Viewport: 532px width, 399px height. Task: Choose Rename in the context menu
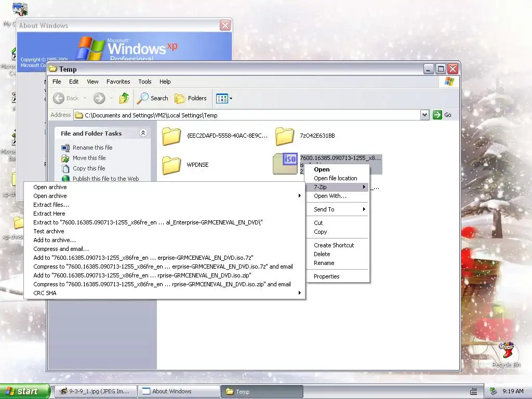[337, 262]
